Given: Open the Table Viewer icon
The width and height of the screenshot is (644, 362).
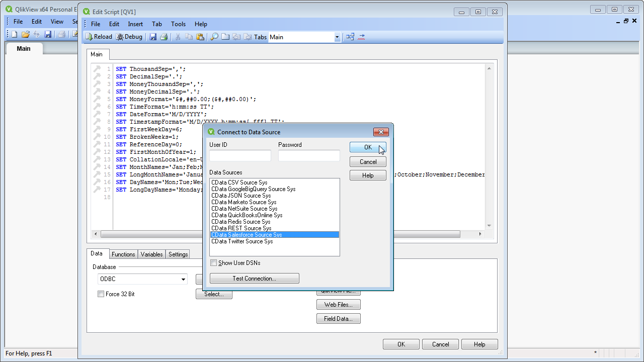Looking at the screenshot, I should click(x=350, y=37).
